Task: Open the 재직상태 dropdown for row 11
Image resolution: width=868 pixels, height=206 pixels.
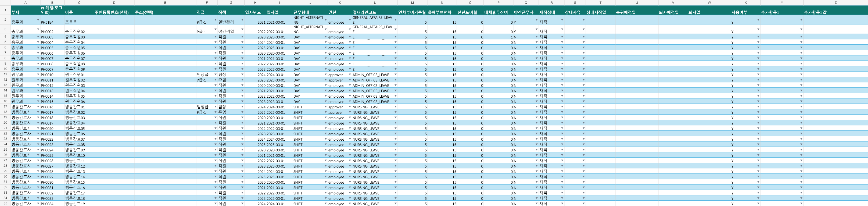Action: click(x=562, y=74)
